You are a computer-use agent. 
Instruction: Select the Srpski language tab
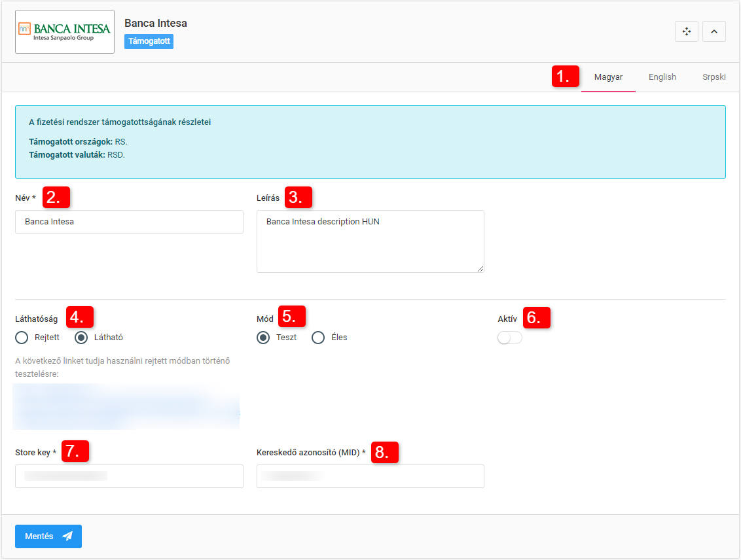coord(714,77)
